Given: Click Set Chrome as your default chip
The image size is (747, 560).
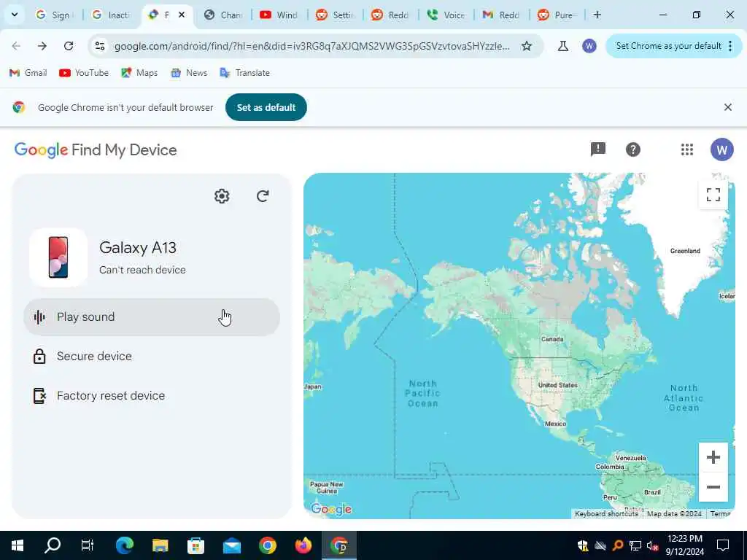Looking at the screenshot, I should 668,46.
